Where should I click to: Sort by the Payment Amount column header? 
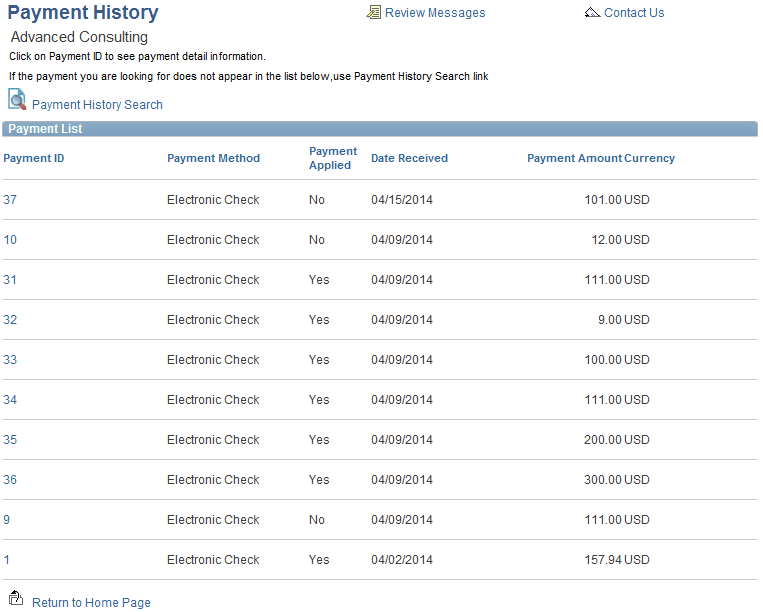coord(575,158)
